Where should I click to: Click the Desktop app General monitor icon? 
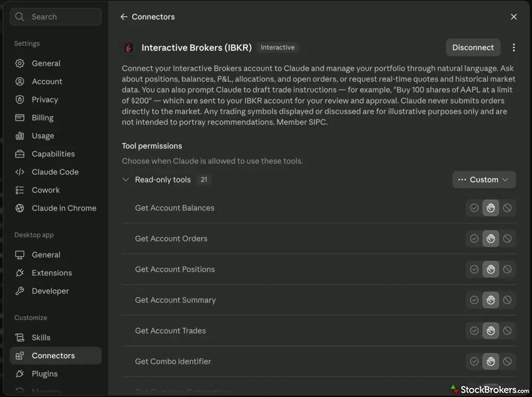click(20, 255)
